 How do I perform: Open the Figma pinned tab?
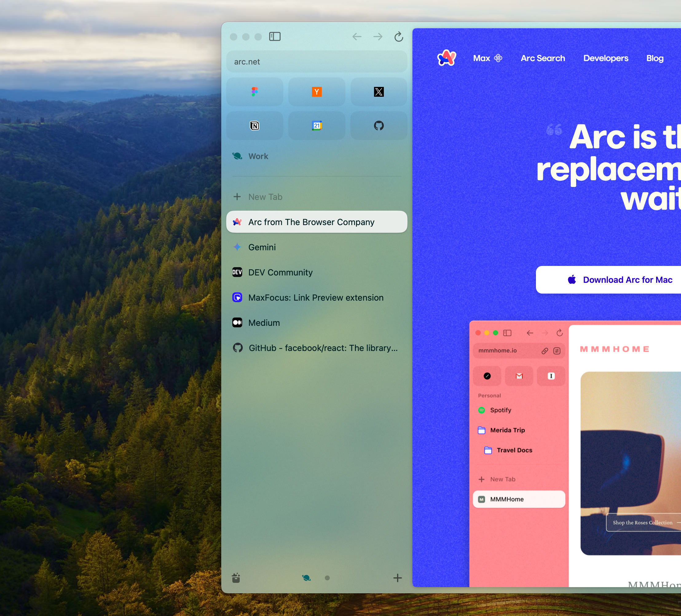click(255, 92)
